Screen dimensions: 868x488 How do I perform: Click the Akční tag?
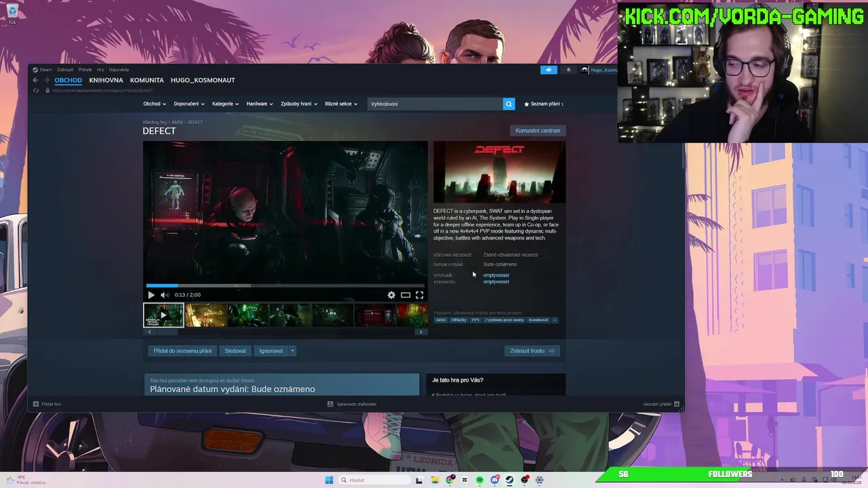pyautogui.click(x=441, y=320)
